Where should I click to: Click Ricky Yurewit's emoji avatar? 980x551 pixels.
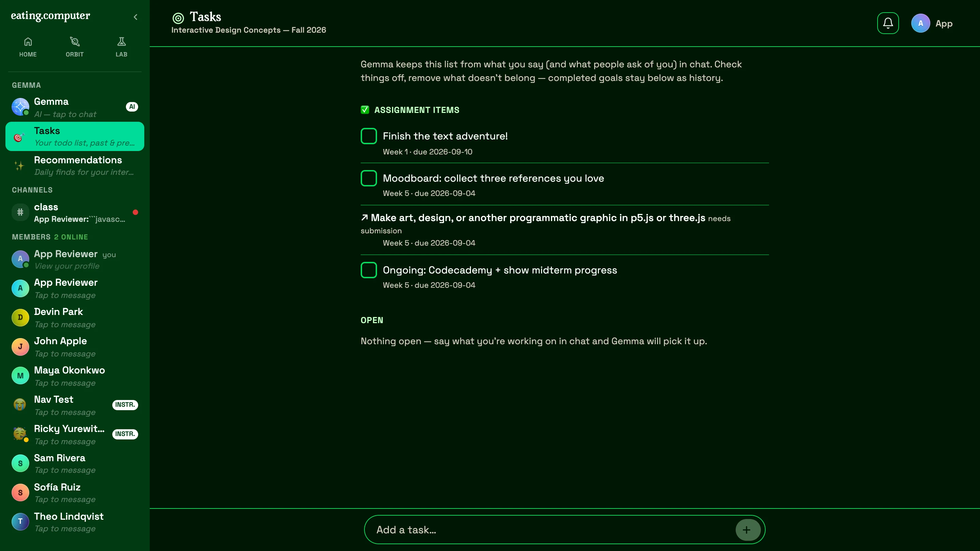click(x=20, y=434)
